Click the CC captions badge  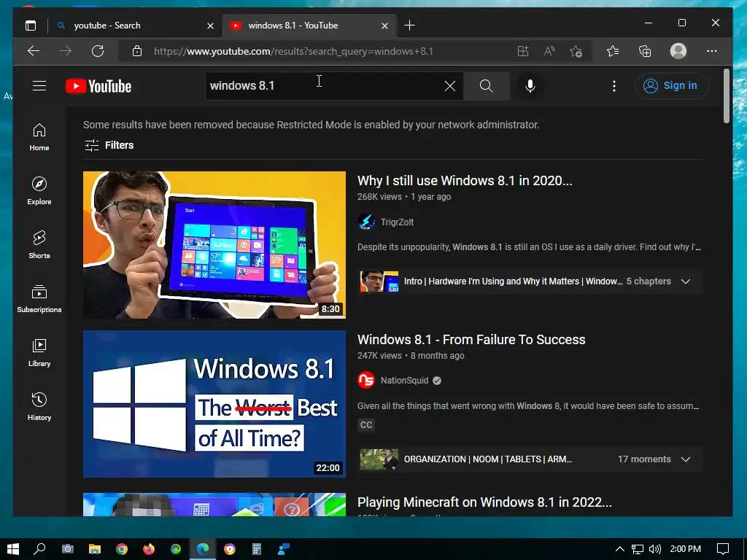366,425
